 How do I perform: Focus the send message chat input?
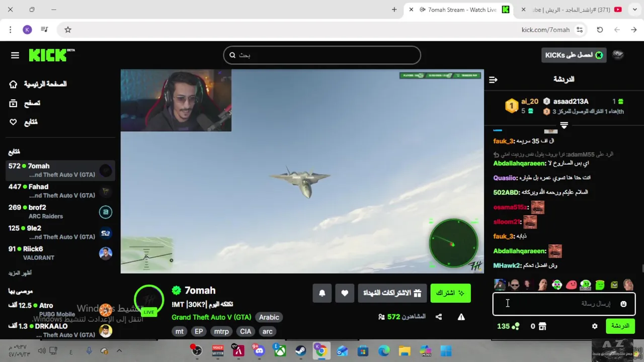[563, 304]
